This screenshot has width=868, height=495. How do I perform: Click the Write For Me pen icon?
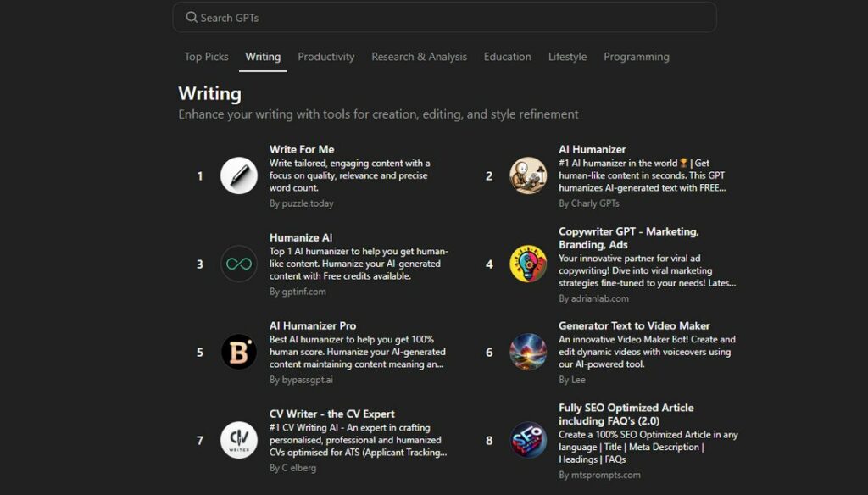pos(239,176)
